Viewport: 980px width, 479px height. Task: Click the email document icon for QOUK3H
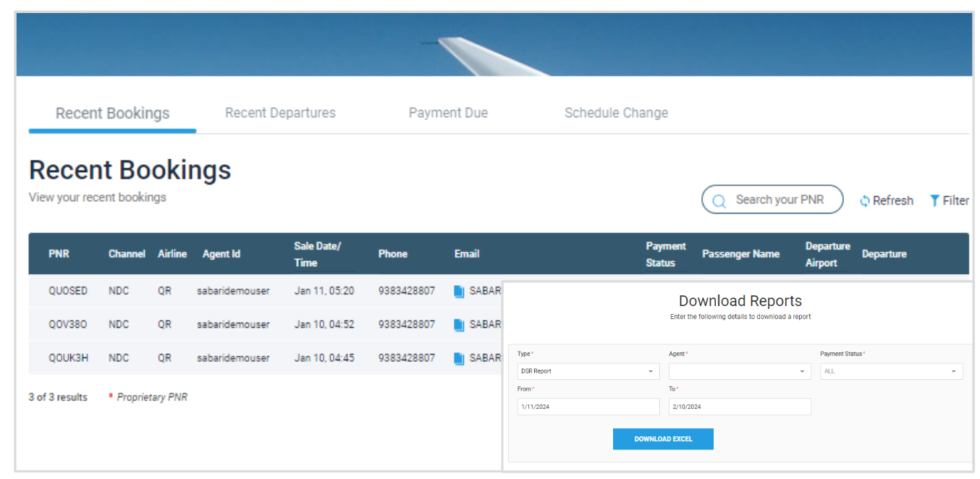pyautogui.click(x=458, y=357)
